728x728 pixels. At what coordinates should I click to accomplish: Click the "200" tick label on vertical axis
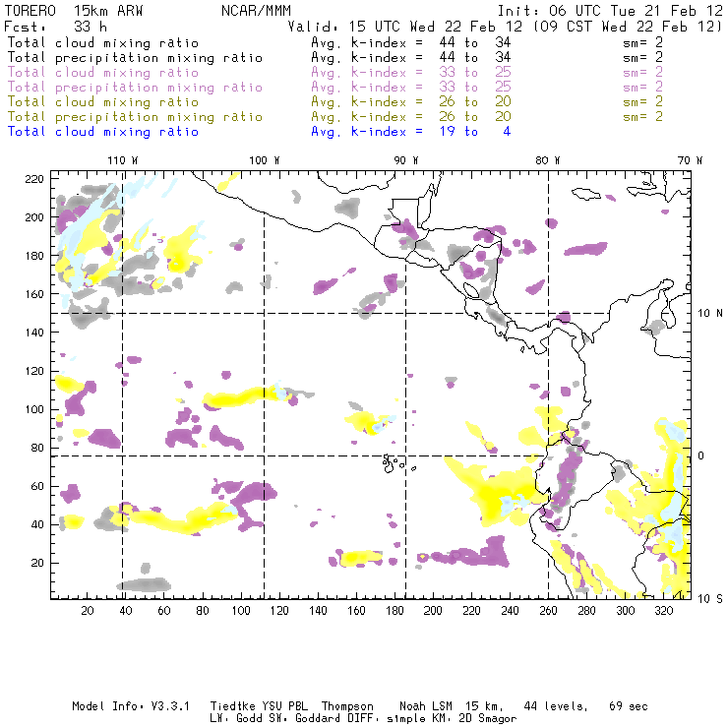click(x=34, y=217)
